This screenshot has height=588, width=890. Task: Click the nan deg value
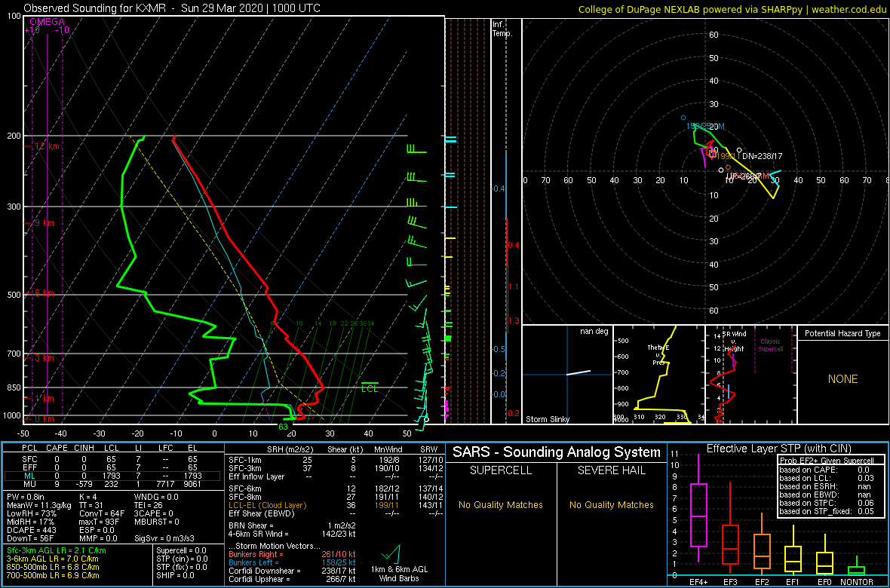tap(594, 332)
